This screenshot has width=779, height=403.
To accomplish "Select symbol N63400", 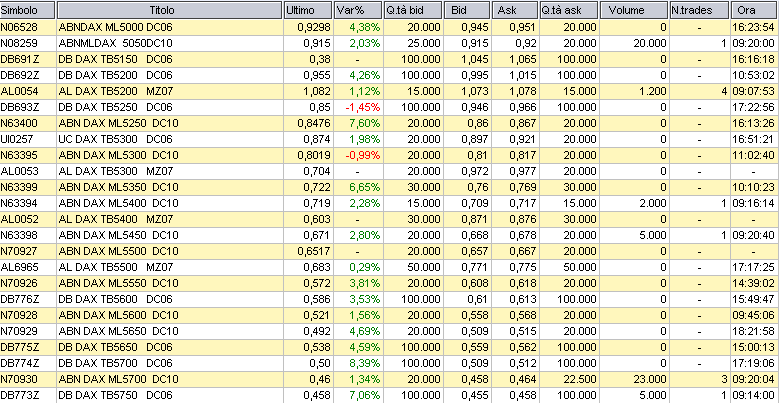I will pos(19,123).
